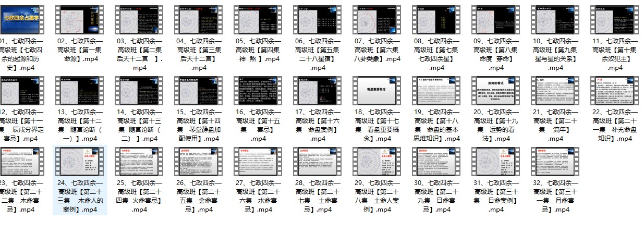
Task: Click the 02 第一集 命源 video icon
Action: pyautogui.click(x=80, y=19)
